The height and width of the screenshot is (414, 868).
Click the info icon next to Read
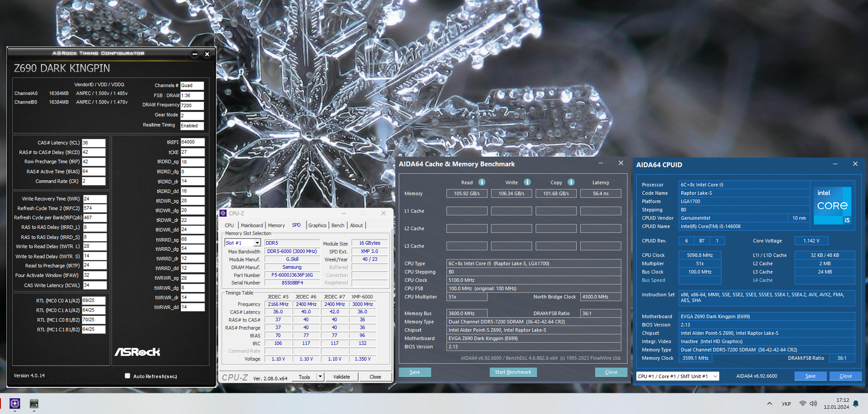[482, 182]
